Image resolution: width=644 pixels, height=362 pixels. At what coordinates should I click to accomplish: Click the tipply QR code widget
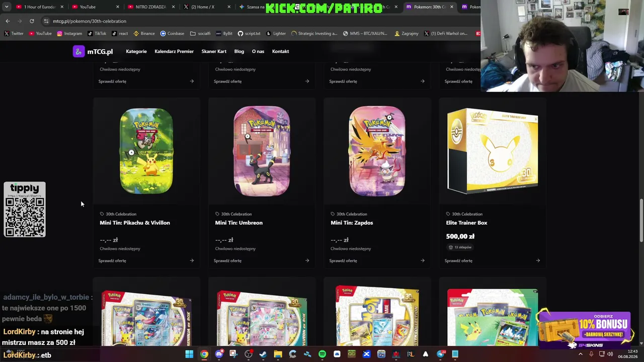pyautogui.click(x=25, y=210)
